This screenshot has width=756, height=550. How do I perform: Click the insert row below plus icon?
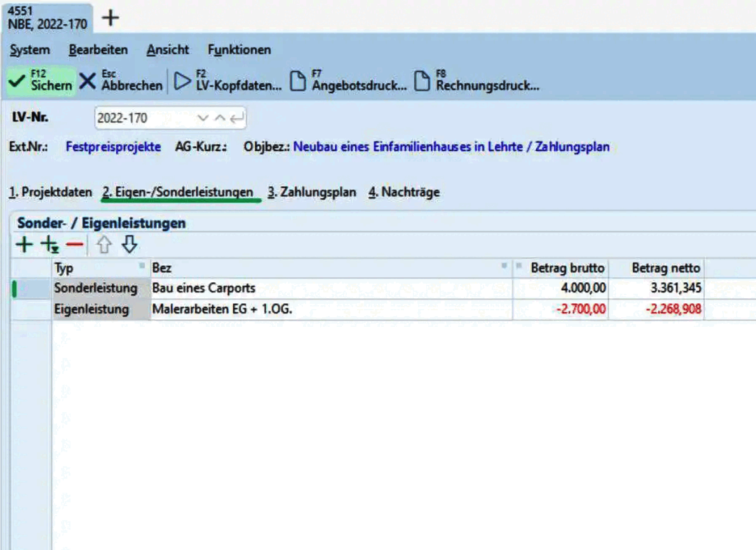[50, 245]
